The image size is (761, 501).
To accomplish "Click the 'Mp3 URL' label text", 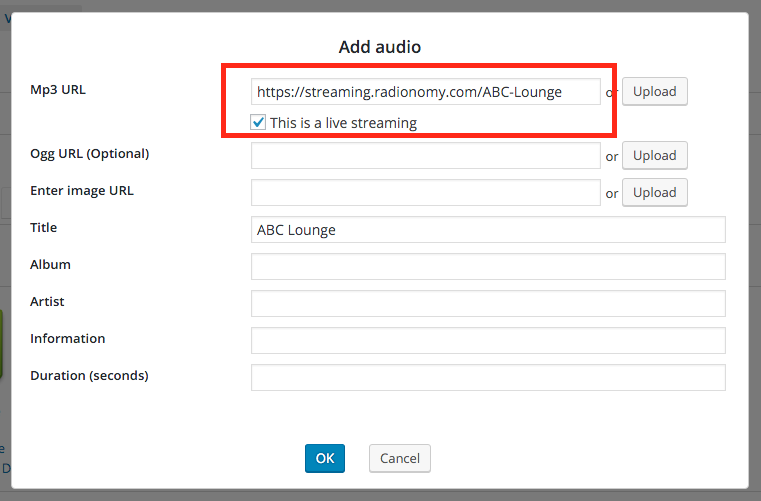I will 58,89.
